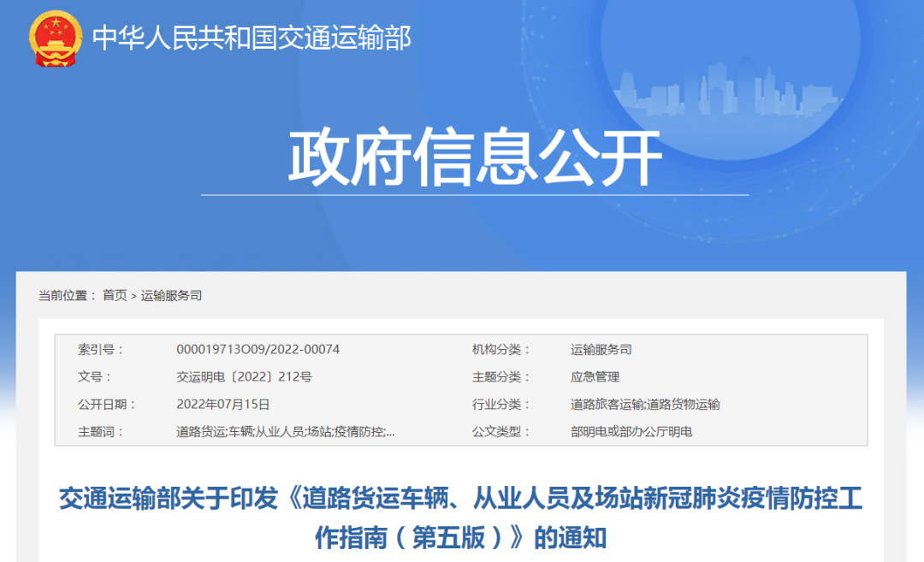Select document number 交运明电〔2022〕212号

[245, 377]
